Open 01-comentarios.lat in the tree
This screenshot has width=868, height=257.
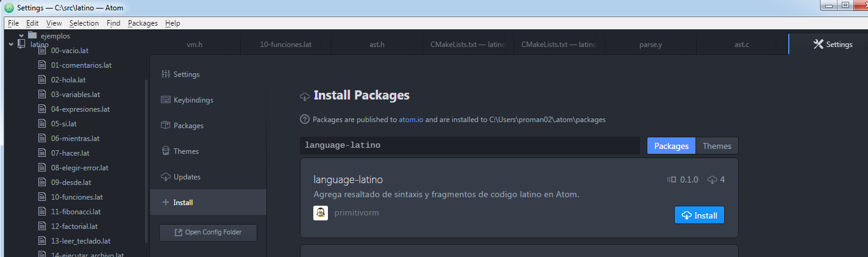[81, 65]
